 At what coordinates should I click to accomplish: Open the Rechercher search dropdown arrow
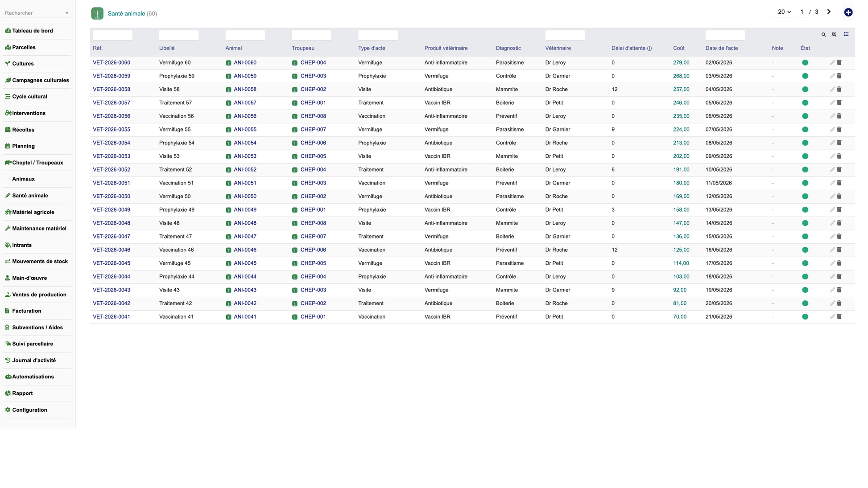(x=67, y=13)
